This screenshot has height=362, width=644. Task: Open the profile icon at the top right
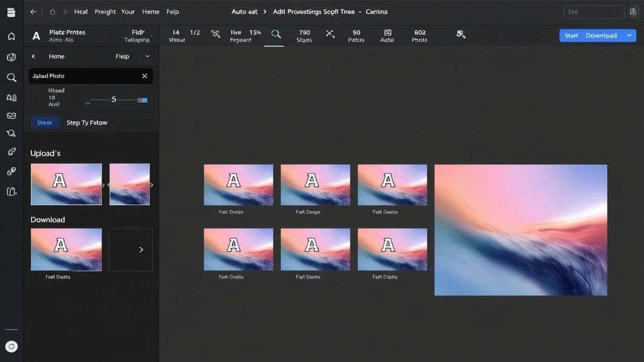tap(632, 12)
